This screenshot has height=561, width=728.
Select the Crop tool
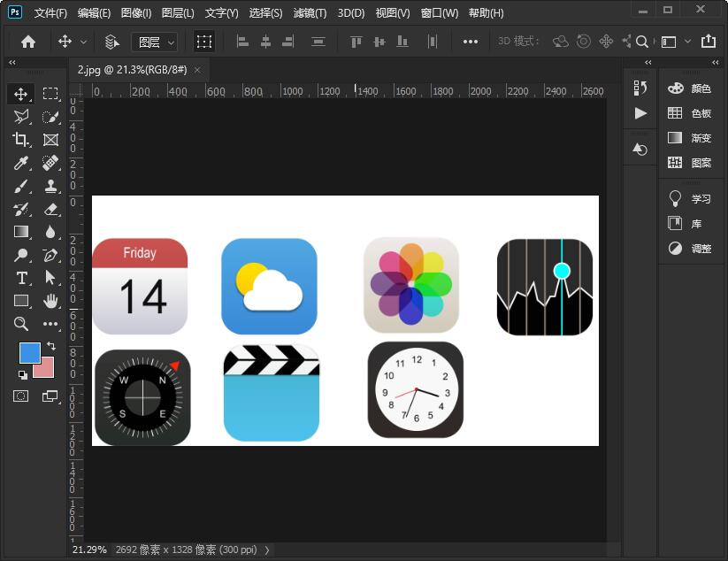coord(21,140)
